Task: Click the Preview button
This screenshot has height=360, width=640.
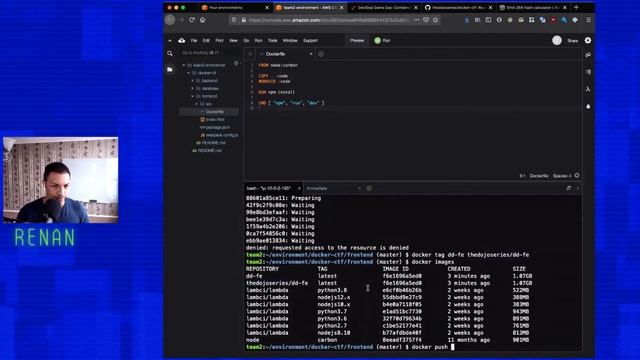Action: coord(357,40)
